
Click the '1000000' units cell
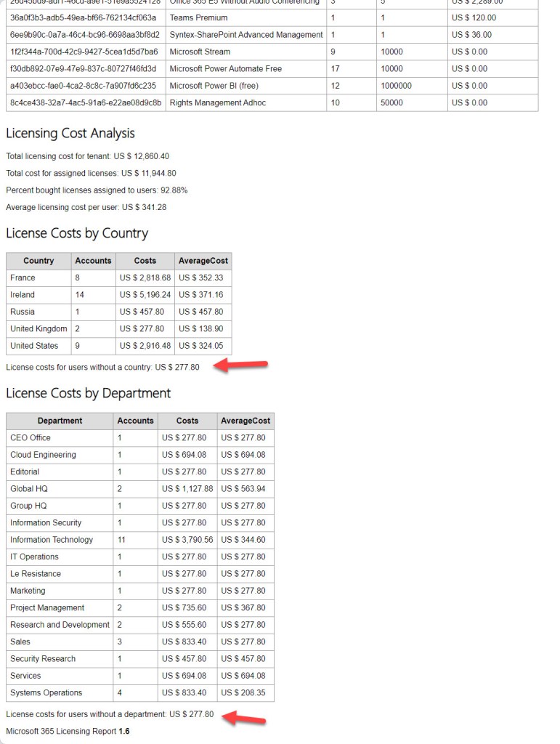click(x=412, y=86)
